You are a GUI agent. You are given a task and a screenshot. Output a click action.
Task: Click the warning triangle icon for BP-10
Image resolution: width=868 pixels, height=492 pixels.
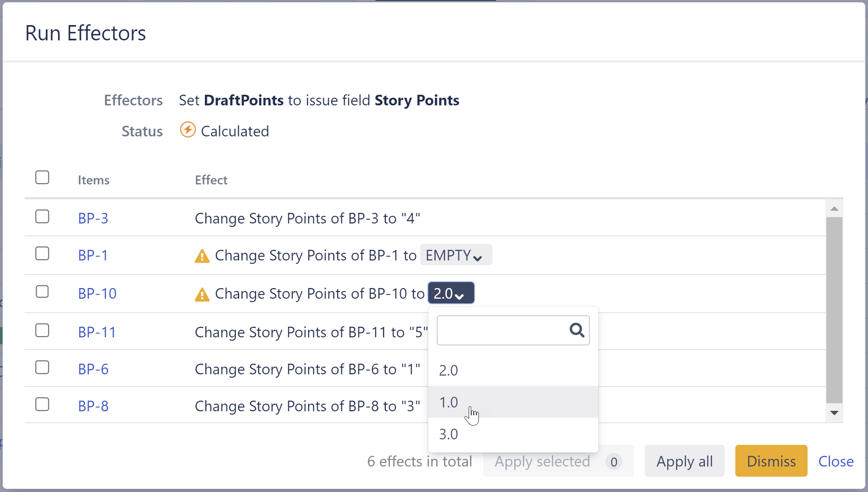(x=202, y=294)
